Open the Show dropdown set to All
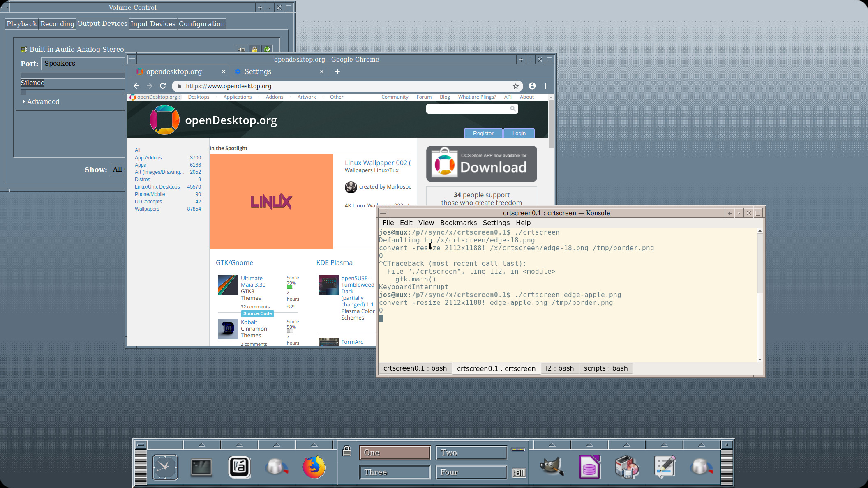Screen dimensions: 868x488 (x=118, y=169)
